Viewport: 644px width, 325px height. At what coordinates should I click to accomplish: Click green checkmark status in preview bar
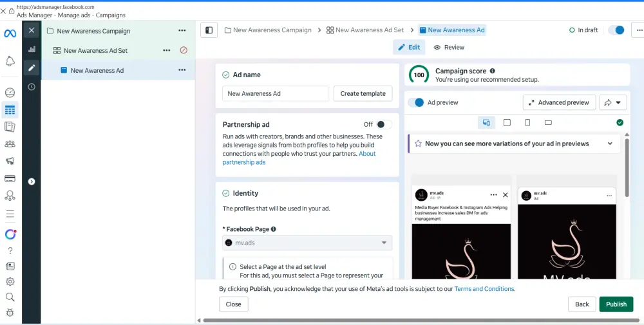(x=620, y=122)
